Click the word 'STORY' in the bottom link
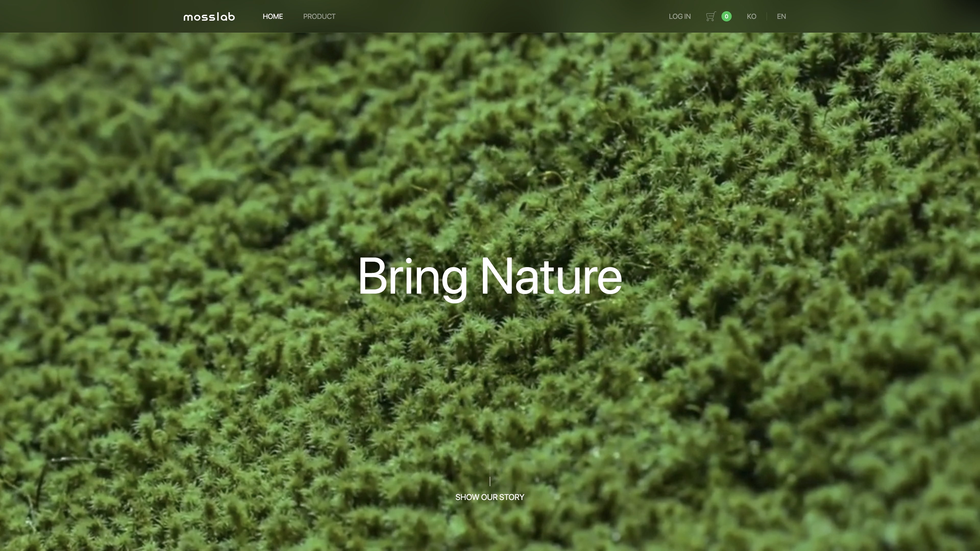Screen dimensions: 980x551 click(x=512, y=497)
